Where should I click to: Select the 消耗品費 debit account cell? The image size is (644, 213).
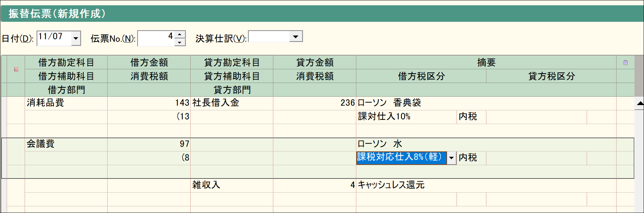[66, 103]
